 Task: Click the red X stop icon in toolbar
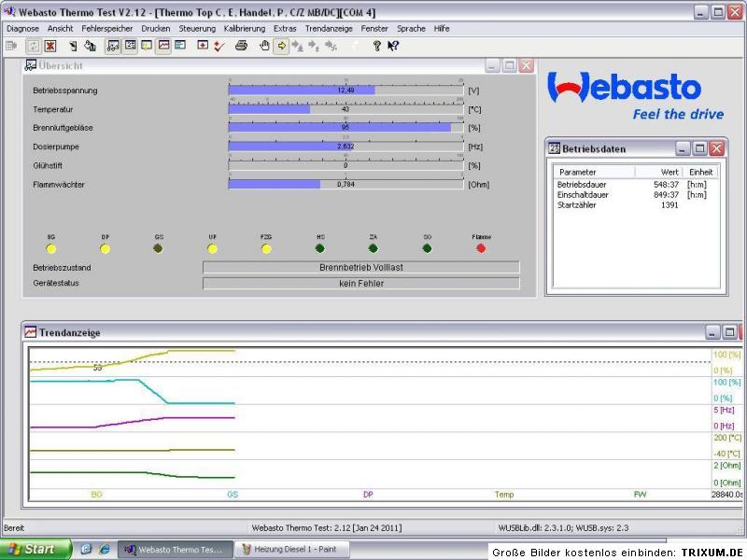point(50,46)
